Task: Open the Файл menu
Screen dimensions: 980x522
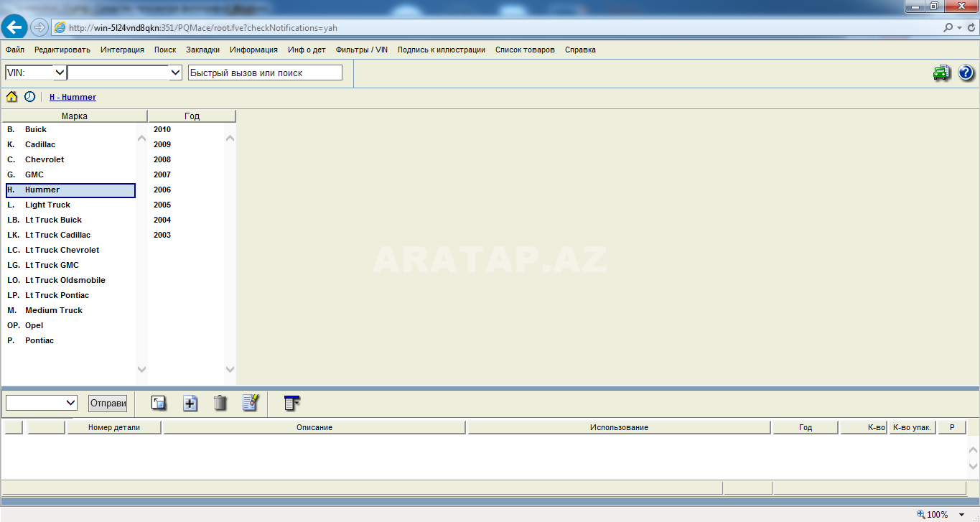Action: tap(15, 50)
